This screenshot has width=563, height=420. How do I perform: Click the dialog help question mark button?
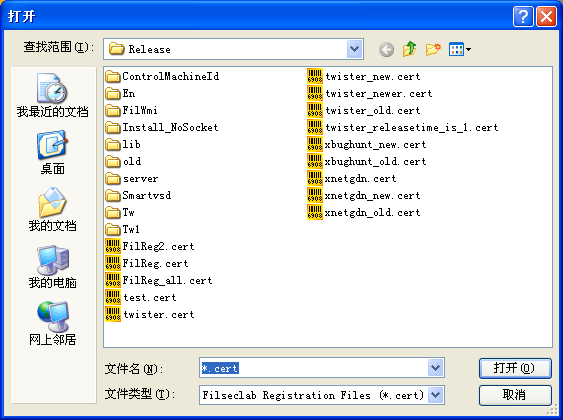(523, 16)
